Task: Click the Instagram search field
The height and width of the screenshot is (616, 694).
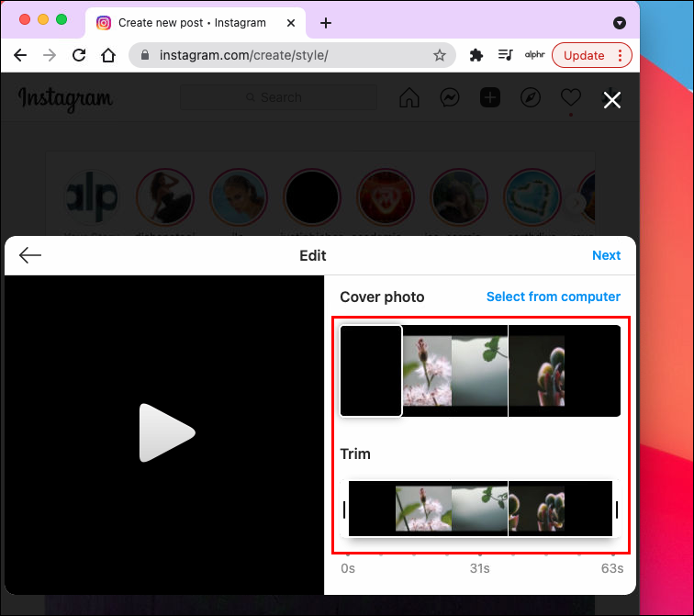Action: coord(278,97)
